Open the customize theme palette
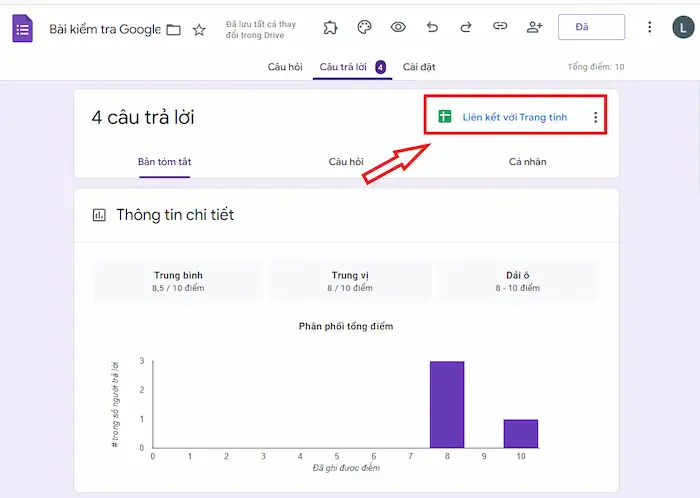700x498 pixels. (364, 27)
